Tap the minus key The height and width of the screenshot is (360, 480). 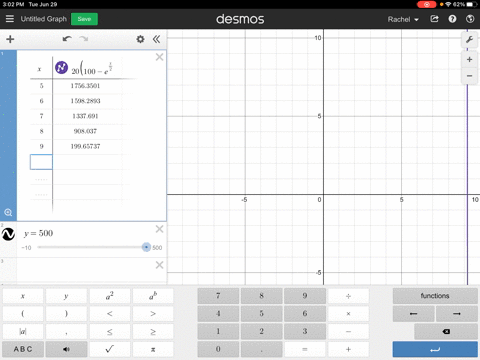[348, 332]
